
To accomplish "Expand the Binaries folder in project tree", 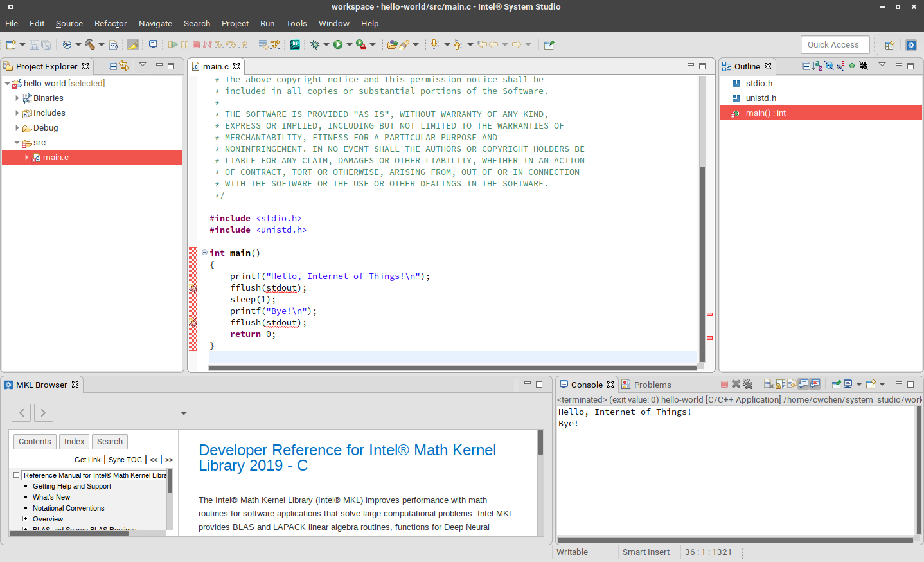I will [17, 98].
